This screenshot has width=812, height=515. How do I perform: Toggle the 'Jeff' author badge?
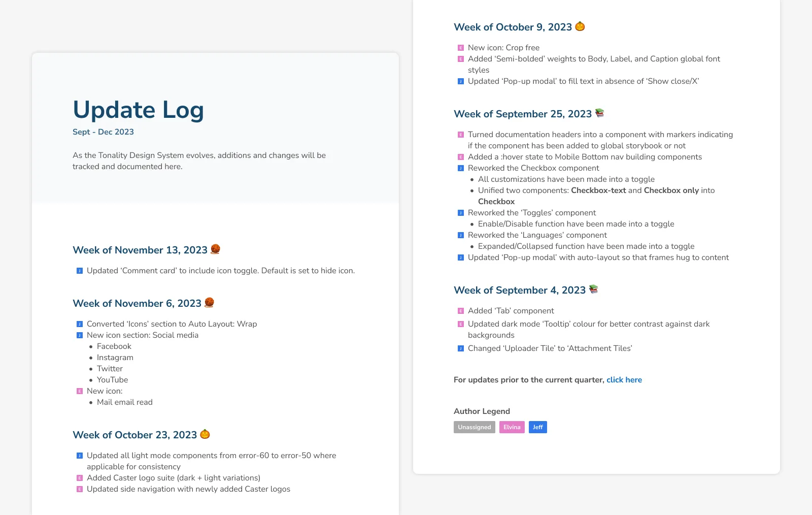537,427
